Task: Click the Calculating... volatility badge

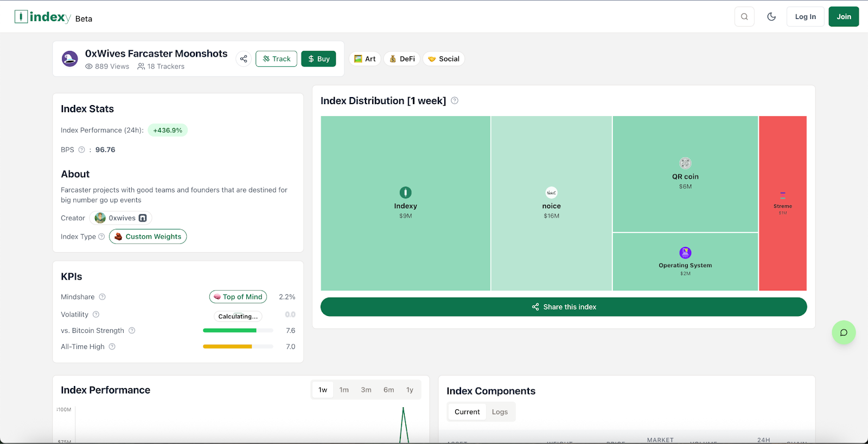Action: pos(238,317)
